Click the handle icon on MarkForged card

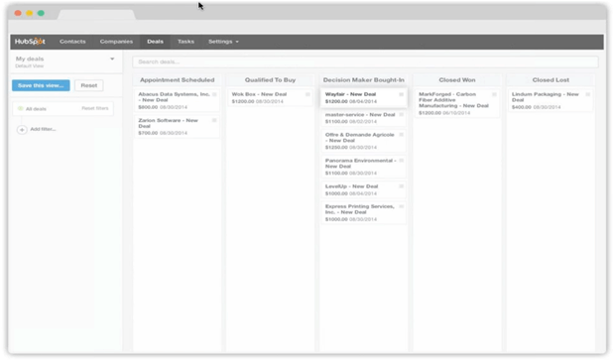(x=495, y=94)
